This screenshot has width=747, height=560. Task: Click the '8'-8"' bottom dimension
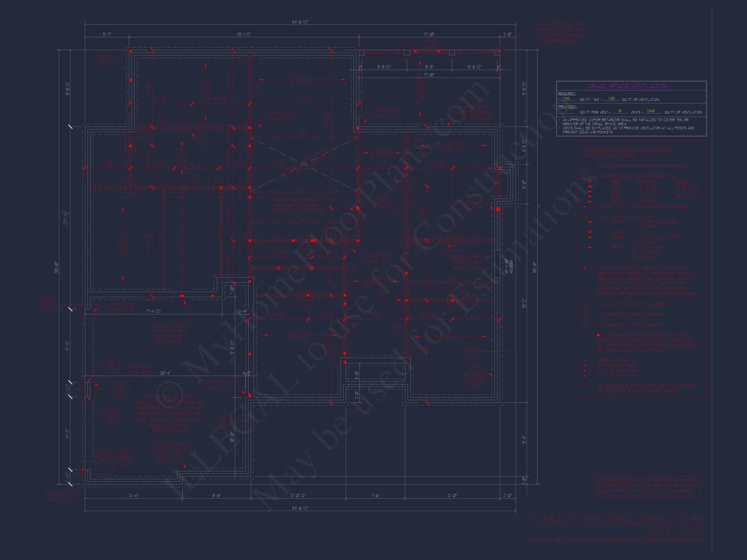pyautogui.click(x=217, y=496)
